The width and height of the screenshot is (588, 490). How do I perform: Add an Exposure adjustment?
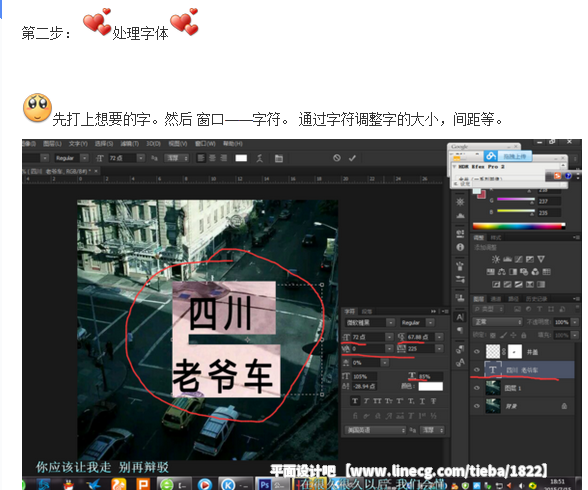(530, 259)
